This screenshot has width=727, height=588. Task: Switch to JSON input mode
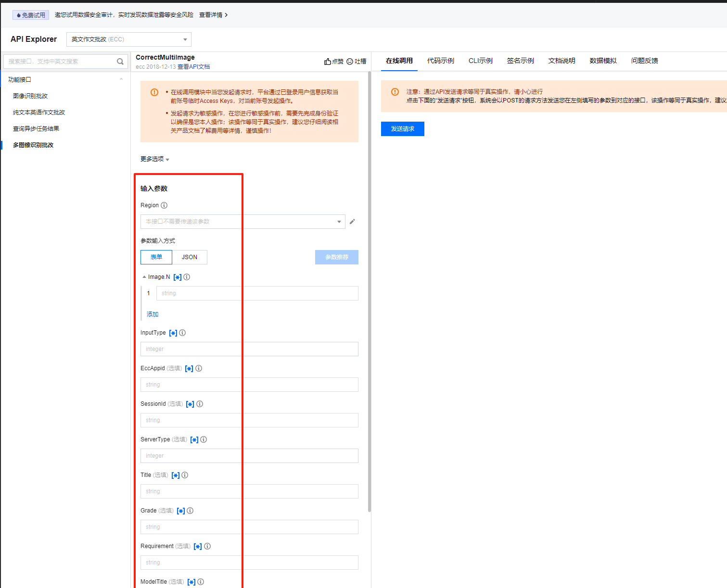[x=190, y=257]
